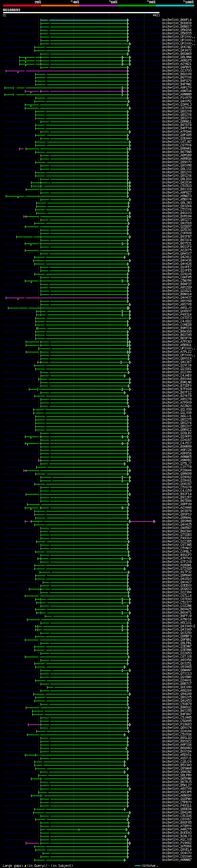Select hit UniRef100_Q8RW11

[176, 122]
